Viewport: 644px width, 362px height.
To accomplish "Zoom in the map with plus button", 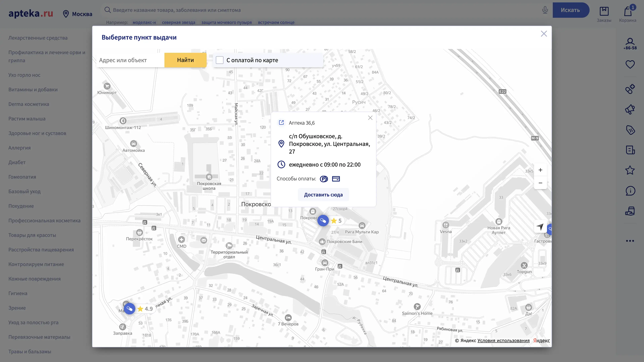I will click(540, 170).
